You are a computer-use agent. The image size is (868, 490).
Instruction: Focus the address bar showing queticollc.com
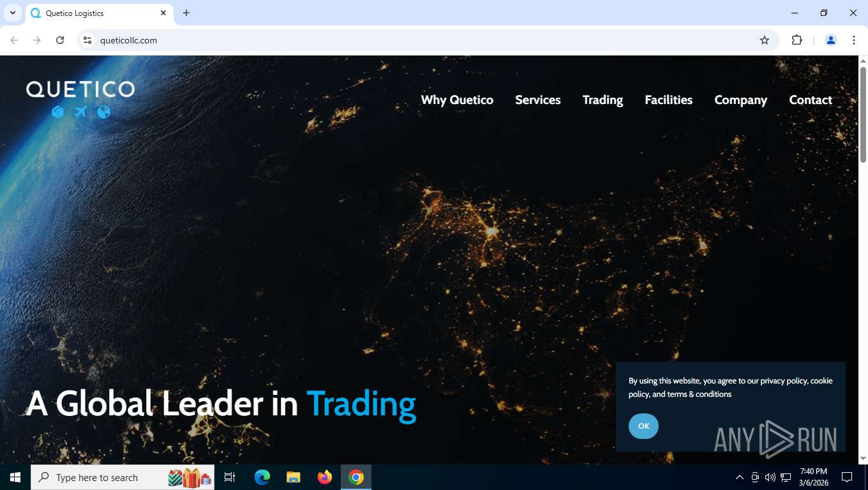tap(428, 40)
